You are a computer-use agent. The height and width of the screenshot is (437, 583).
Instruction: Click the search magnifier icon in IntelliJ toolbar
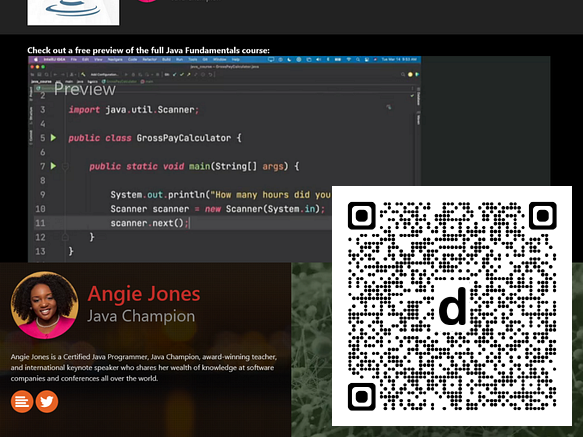(403, 74)
